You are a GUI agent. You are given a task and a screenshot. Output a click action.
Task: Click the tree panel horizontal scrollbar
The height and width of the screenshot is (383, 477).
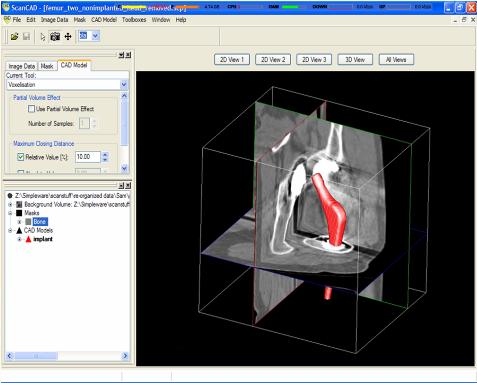tap(67, 356)
